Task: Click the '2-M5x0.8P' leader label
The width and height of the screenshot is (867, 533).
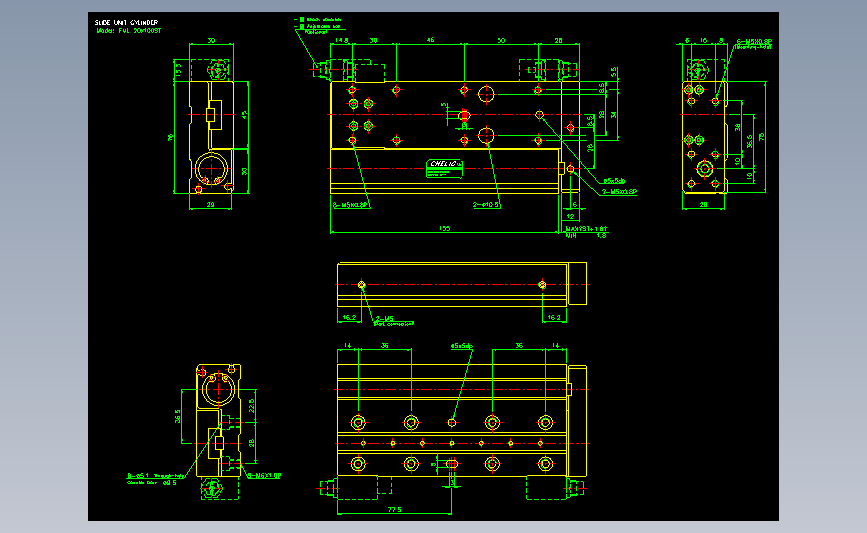Action: (619, 192)
